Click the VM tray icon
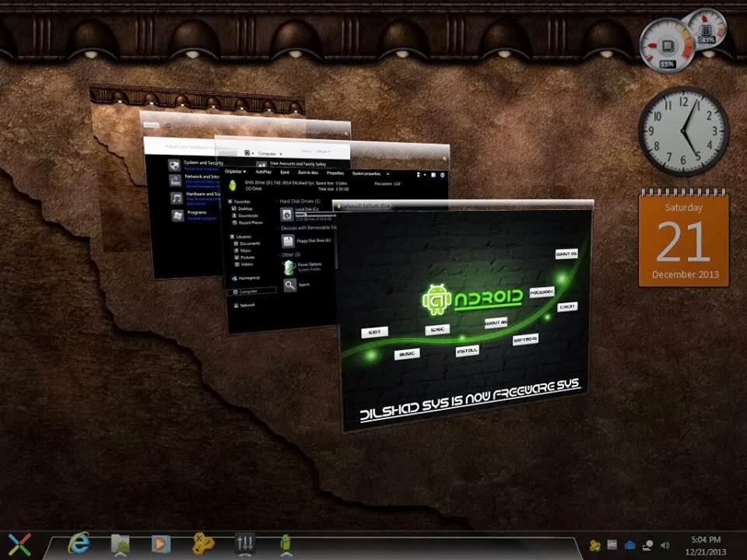 point(612,544)
